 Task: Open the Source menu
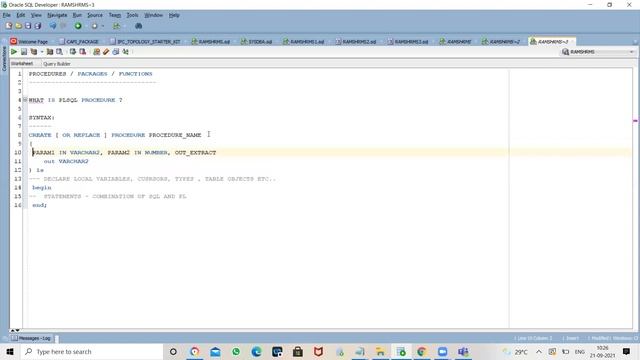(x=95, y=15)
